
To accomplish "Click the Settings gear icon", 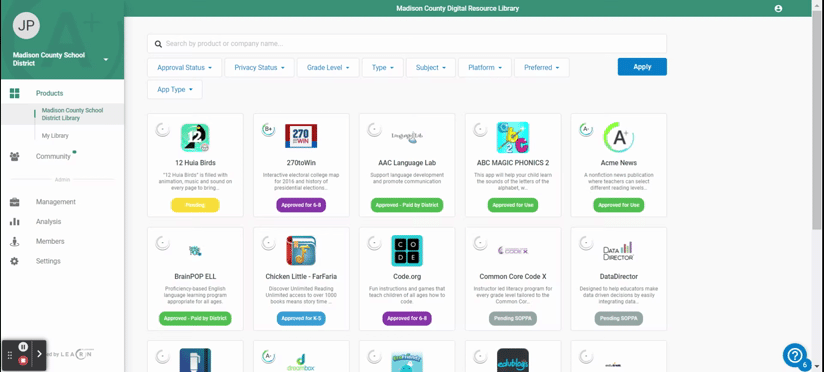I will [15, 261].
